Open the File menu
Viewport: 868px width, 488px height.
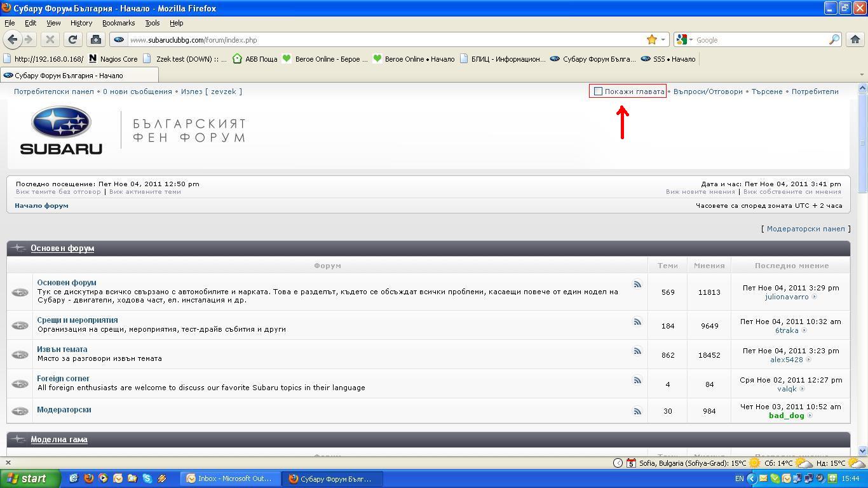click(10, 23)
